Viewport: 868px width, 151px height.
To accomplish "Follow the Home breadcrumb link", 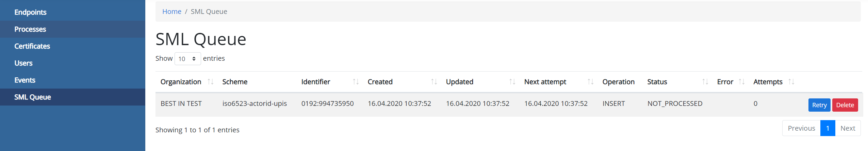I will (172, 12).
